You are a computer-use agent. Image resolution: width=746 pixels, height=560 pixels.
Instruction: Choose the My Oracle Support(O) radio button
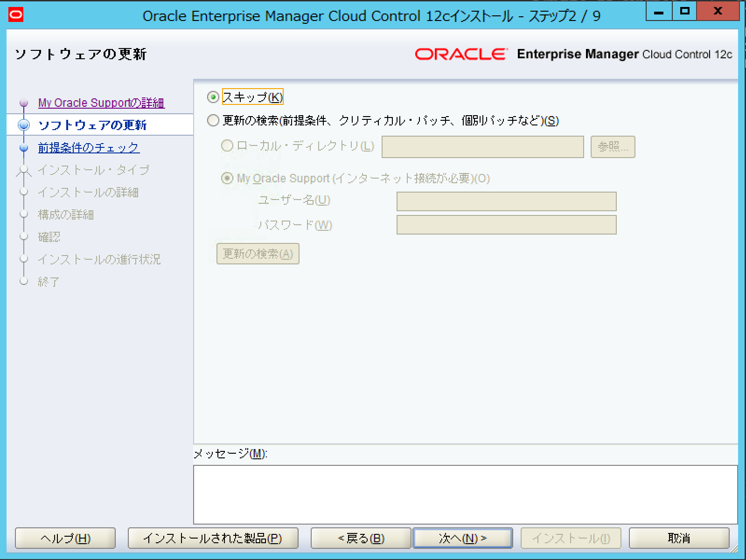pos(227,178)
